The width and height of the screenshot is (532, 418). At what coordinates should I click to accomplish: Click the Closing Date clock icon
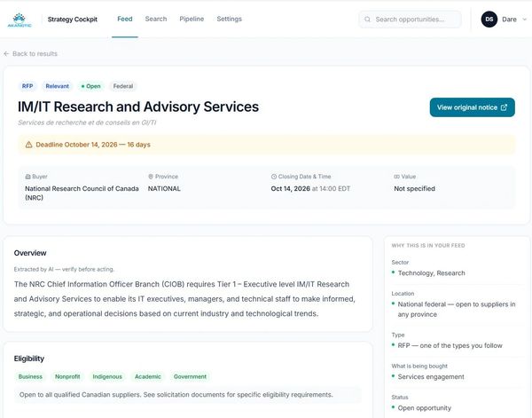coord(274,177)
